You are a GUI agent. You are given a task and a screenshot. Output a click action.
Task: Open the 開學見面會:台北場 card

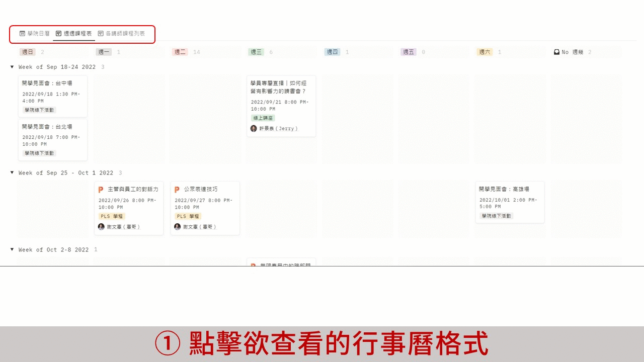tap(53, 140)
